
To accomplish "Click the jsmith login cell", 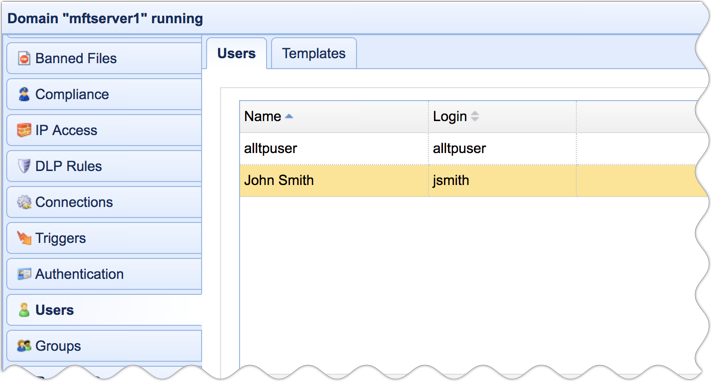I will point(502,181).
